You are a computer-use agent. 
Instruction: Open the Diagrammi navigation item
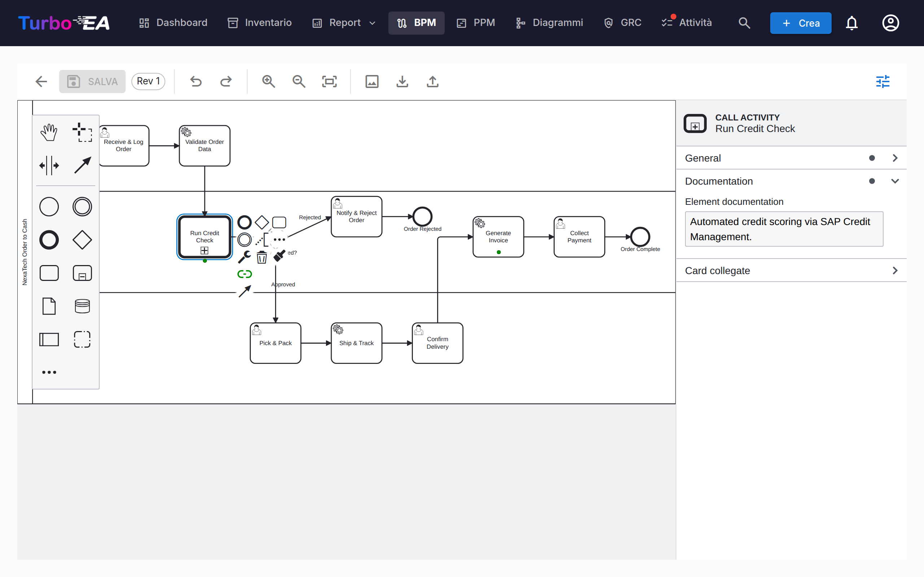[549, 23]
